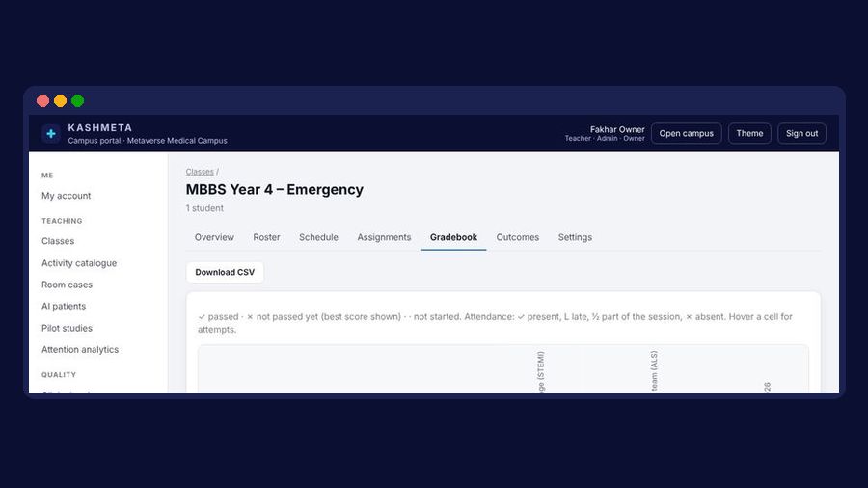
Task: Click the green maximize window button
Action: click(78, 100)
